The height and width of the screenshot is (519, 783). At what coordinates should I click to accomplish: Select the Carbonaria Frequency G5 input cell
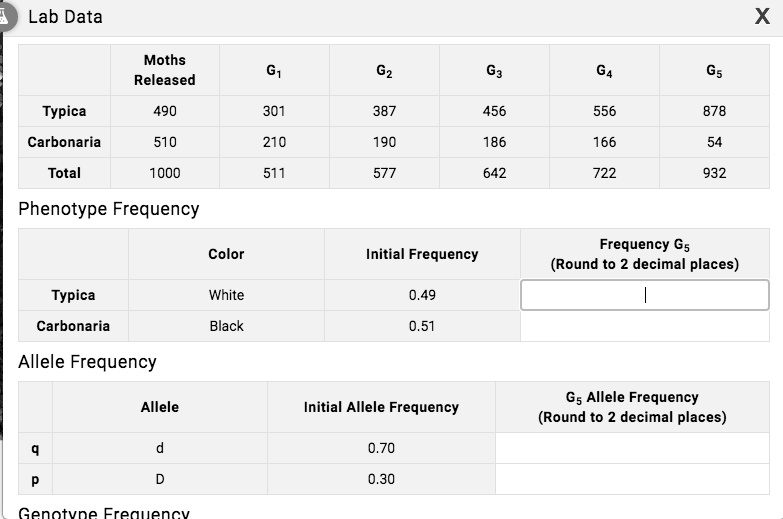pyautogui.click(x=645, y=326)
